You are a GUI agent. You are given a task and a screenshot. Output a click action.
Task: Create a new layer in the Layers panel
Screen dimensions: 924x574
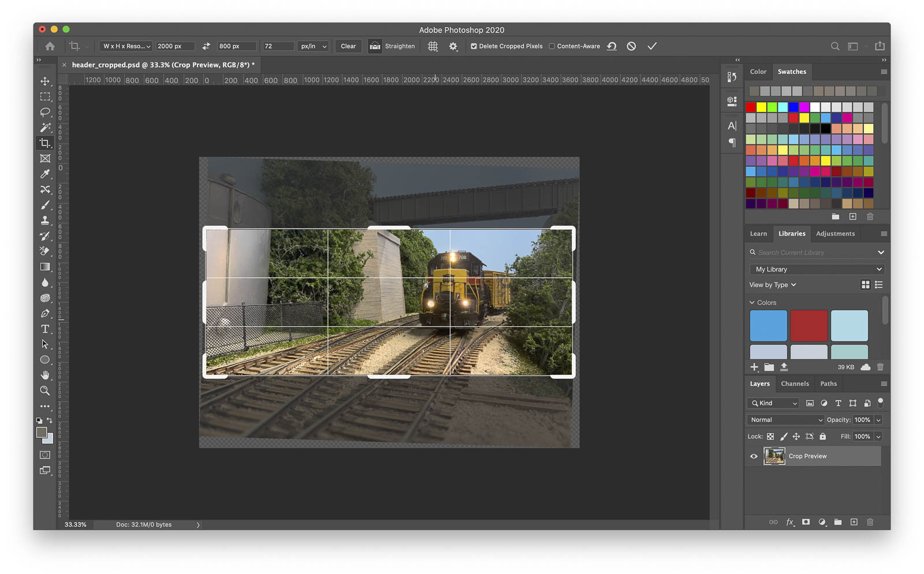(854, 522)
